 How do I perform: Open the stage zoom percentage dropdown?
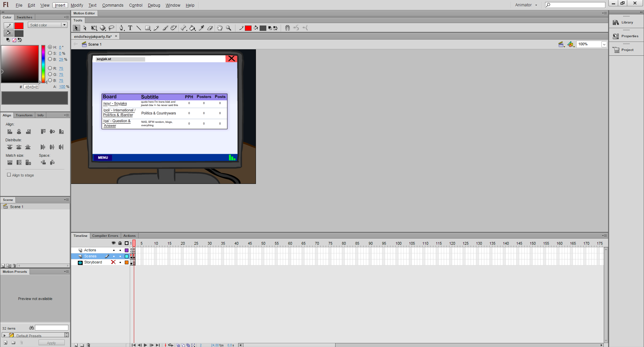coord(604,44)
